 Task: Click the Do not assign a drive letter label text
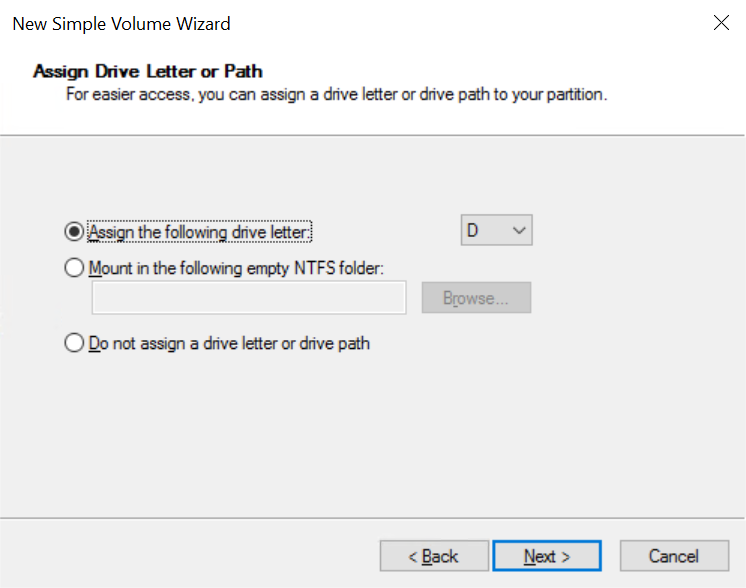pyautogui.click(x=229, y=343)
